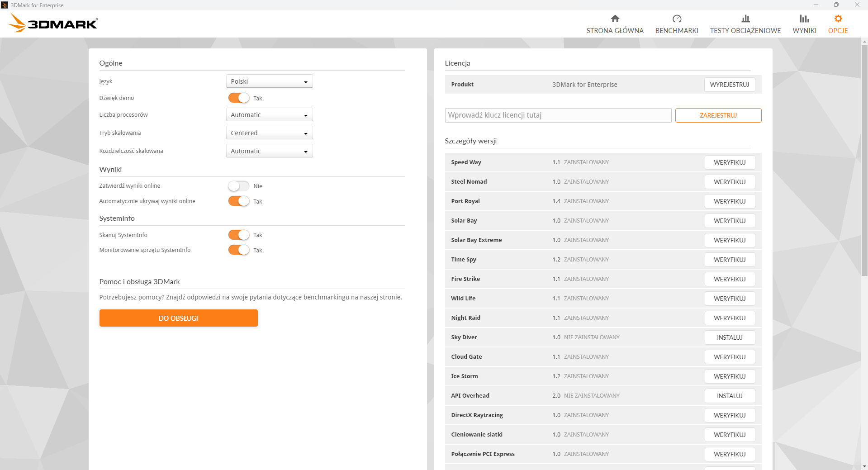Toggle Monitorowanie sprzętu SystemInfo switch
This screenshot has width=868, height=470.
pos(239,250)
